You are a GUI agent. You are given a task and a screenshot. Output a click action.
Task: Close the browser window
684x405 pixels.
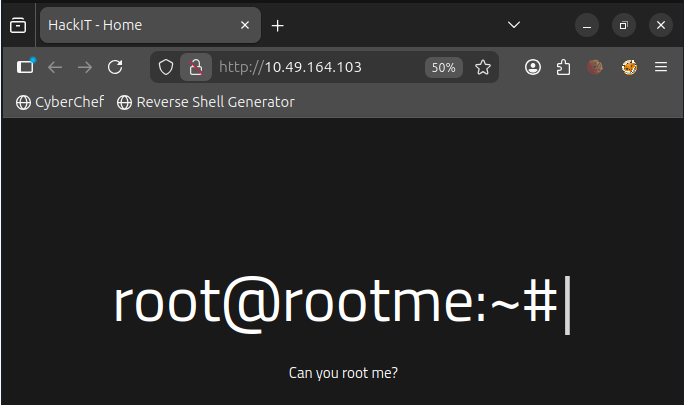(661, 25)
